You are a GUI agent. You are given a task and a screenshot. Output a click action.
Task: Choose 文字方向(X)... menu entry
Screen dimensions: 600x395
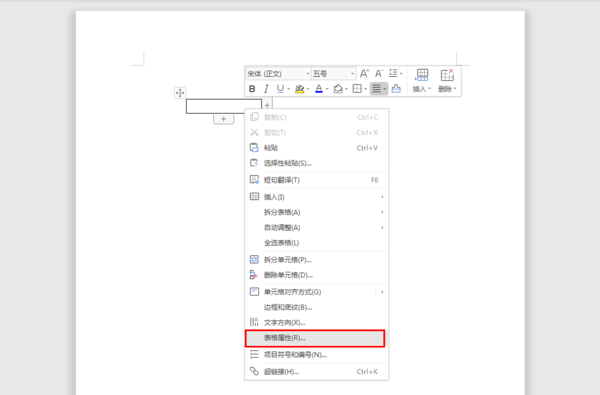pyautogui.click(x=316, y=322)
